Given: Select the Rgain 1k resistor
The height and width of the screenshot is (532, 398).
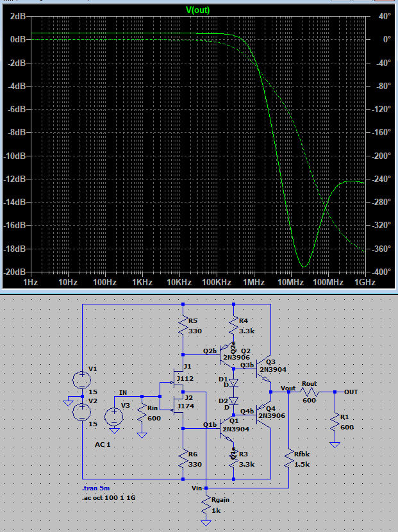Looking at the screenshot, I should click(206, 508).
